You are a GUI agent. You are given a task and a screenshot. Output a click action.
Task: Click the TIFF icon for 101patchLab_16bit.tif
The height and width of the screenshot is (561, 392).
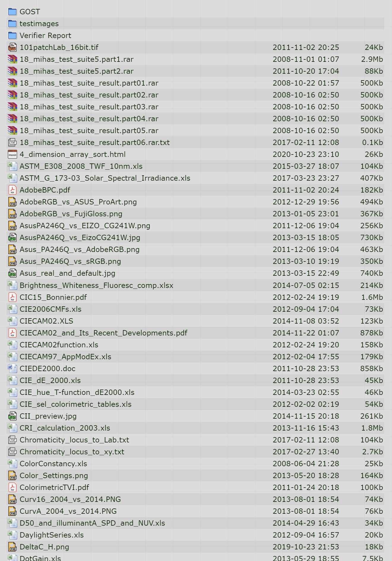tap(12, 47)
